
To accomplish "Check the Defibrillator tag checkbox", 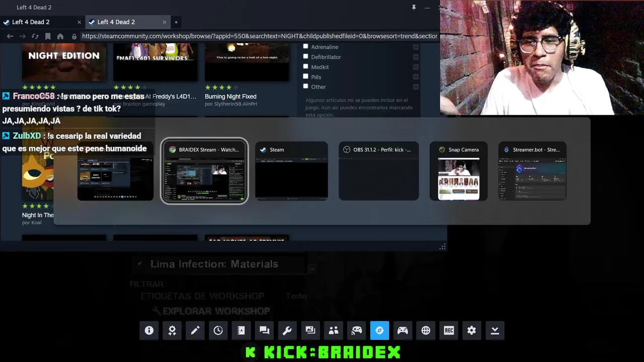I will coord(305,56).
